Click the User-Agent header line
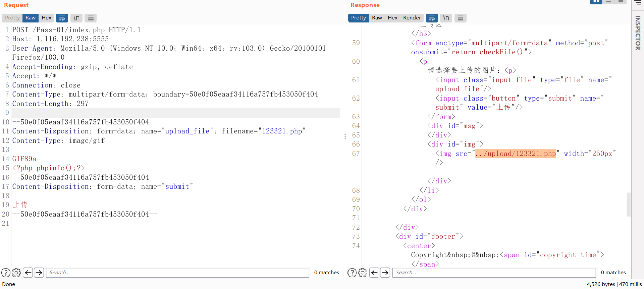Image resolution: width=644 pixels, height=289 pixels. click(169, 53)
